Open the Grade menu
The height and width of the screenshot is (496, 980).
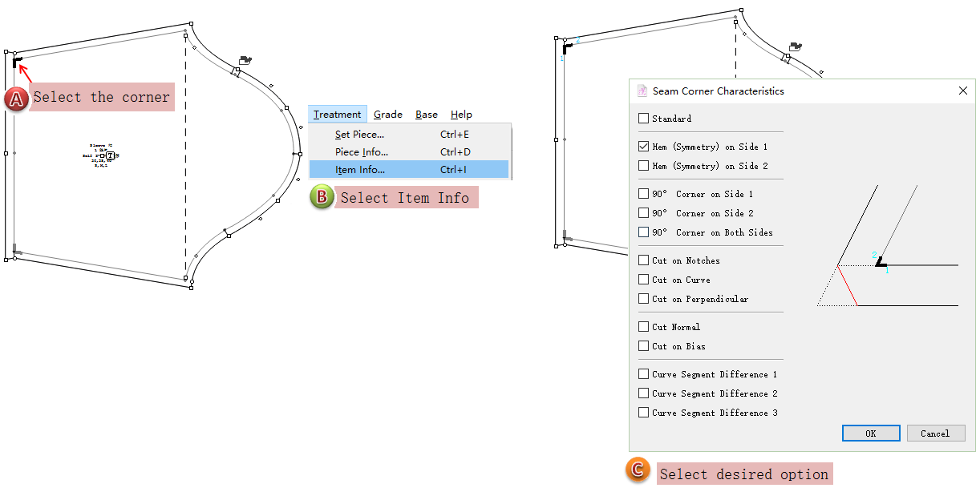(388, 115)
